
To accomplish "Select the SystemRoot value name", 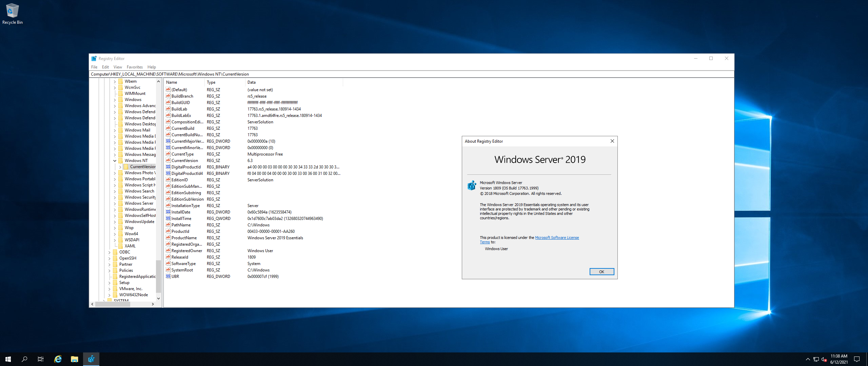I will 182,270.
